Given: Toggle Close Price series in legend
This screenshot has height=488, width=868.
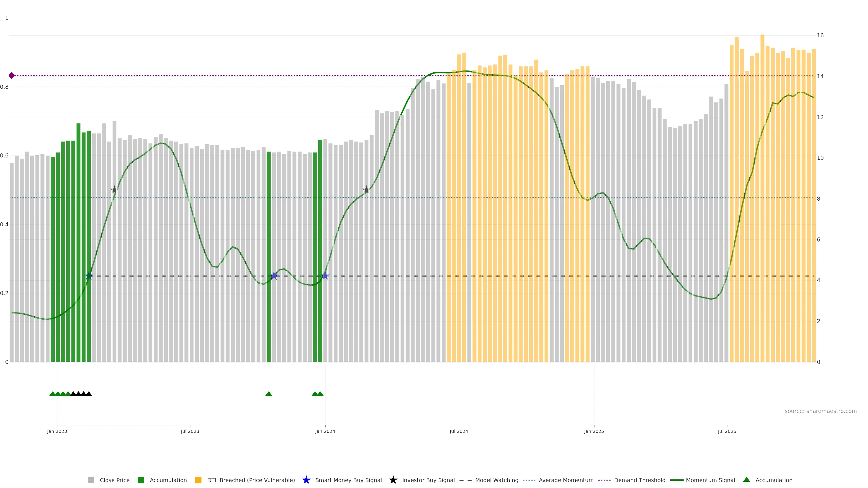Looking at the screenshot, I should (x=114, y=480).
